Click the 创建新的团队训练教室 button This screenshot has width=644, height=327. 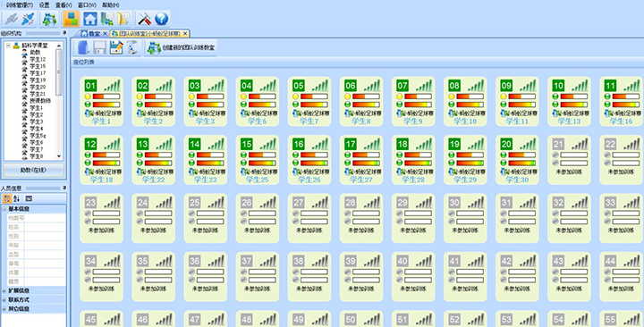(x=181, y=47)
